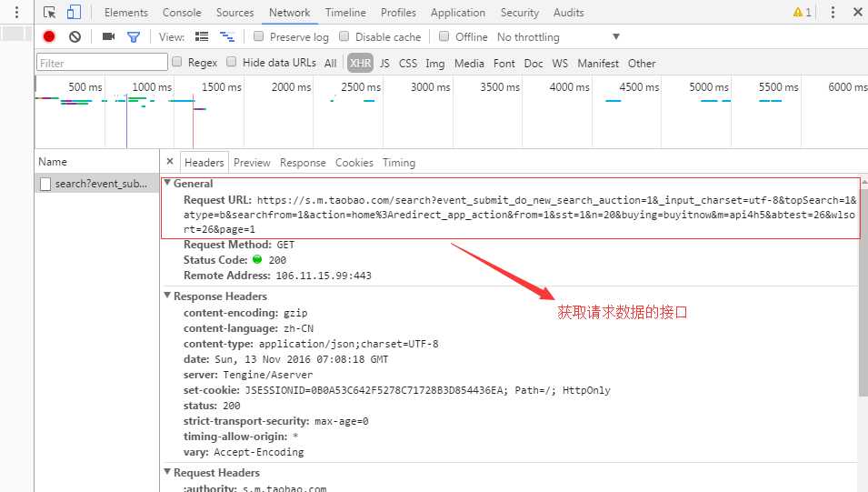Toggle the XHR request type filter
The width and height of the screenshot is (868, 492).
pos(360,63)
